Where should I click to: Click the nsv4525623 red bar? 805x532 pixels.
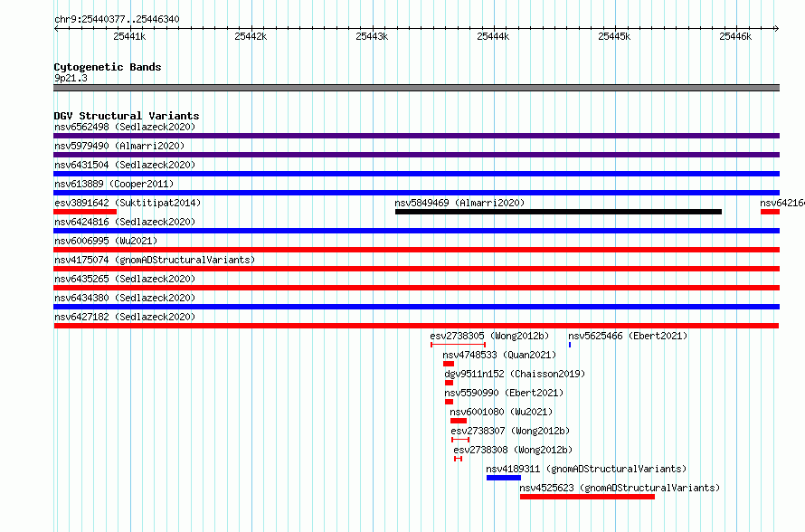pos(587,497)
